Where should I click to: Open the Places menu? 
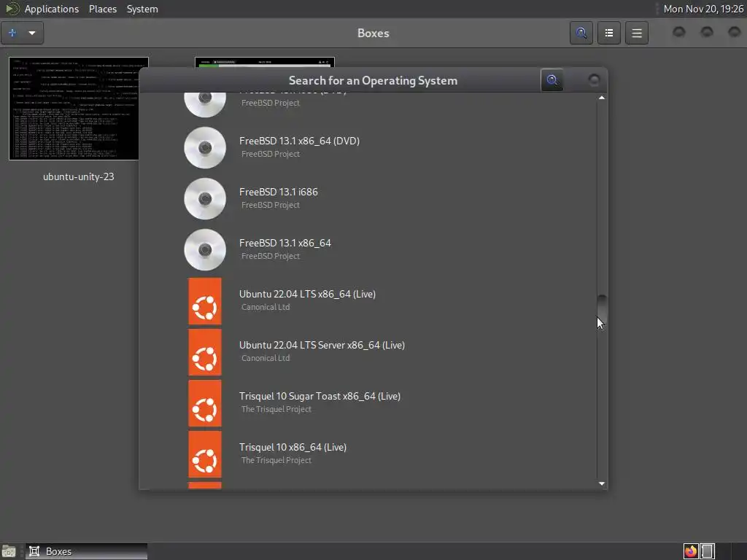pyautogui.click(x=103, y=9)
